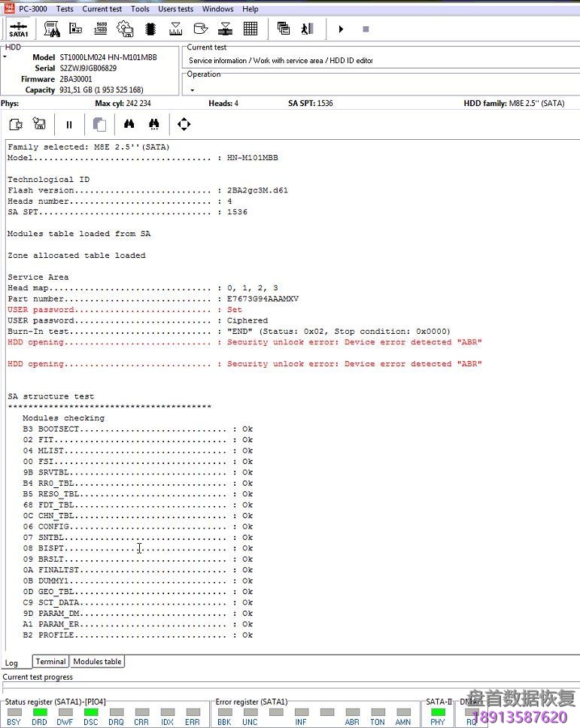This screenshot has width=580, height=728.
Task: Open the Tests menu
Action: [65, 9]
